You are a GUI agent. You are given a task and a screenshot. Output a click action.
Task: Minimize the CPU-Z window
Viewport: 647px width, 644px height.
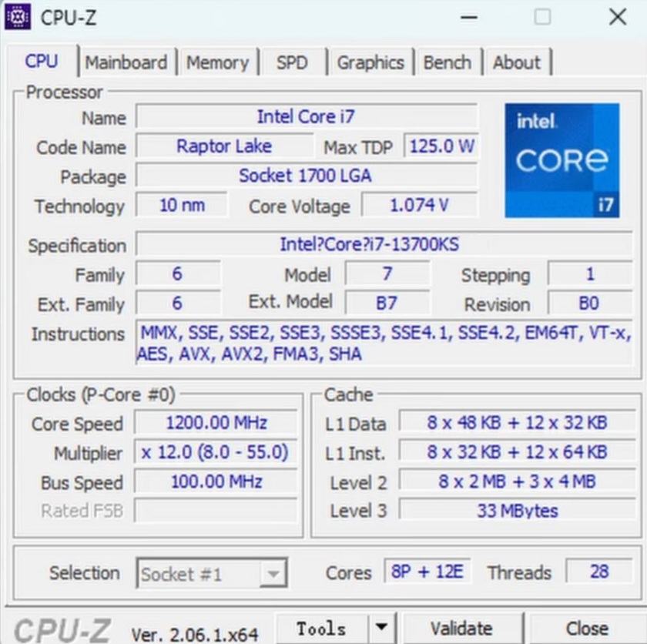pos(469,17)
